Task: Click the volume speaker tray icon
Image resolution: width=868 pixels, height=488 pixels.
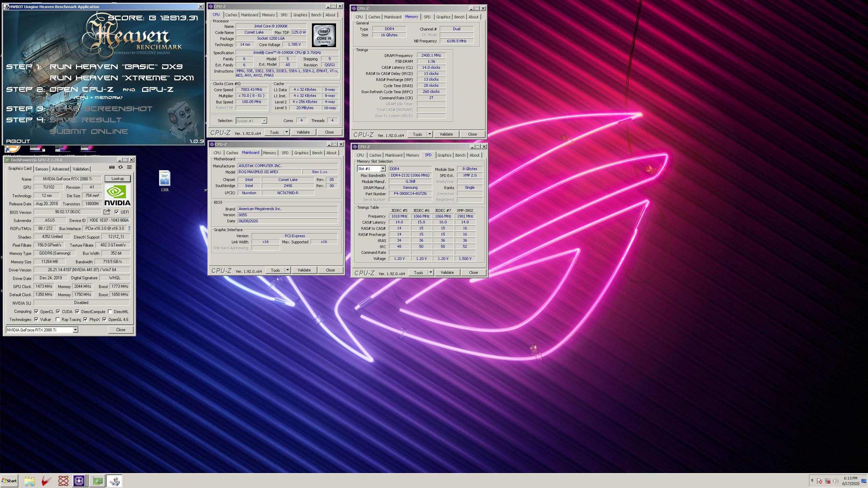Action: pyautogui.click(x=836, y=481)
